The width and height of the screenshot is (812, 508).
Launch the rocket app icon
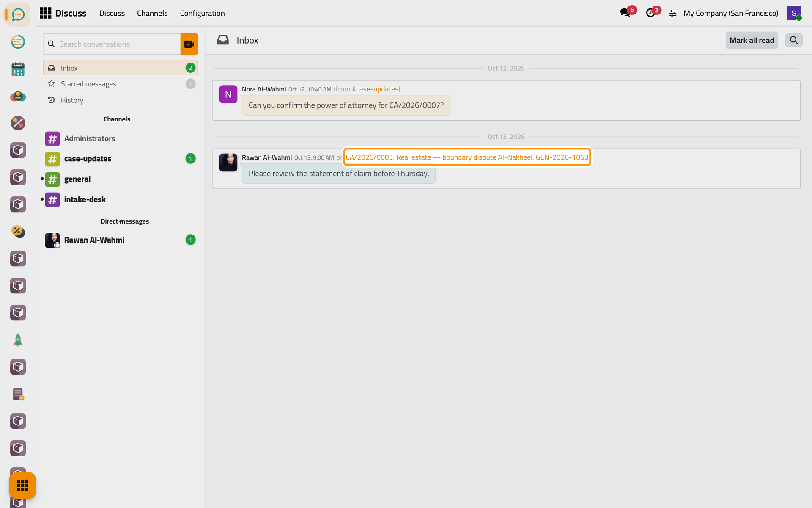[18, 340]
